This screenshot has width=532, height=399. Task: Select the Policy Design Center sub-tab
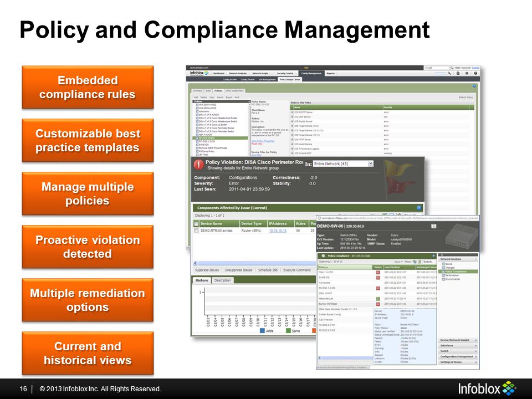(290, 79)
